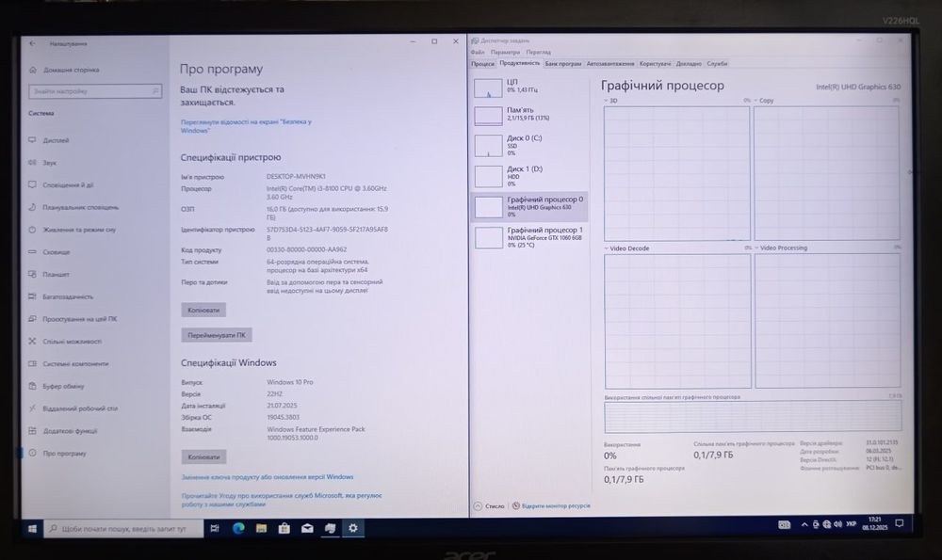
Task: Open the Windows Start menu
Action: (x=32, y=529)
